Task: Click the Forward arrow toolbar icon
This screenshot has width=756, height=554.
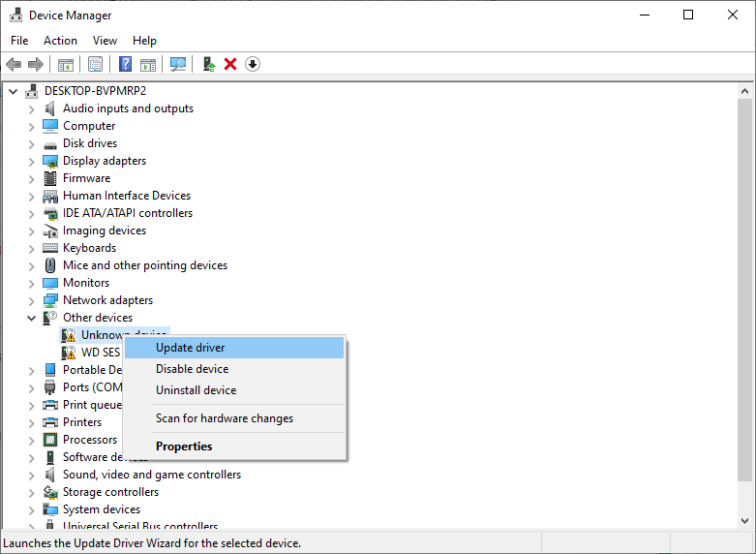Action: 36,64
